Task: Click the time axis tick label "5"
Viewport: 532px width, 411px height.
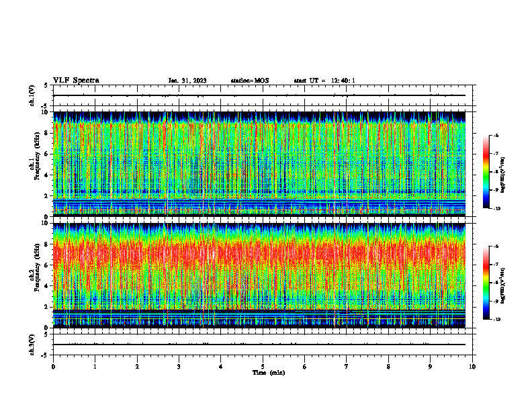Action: (x=263, y=367)
